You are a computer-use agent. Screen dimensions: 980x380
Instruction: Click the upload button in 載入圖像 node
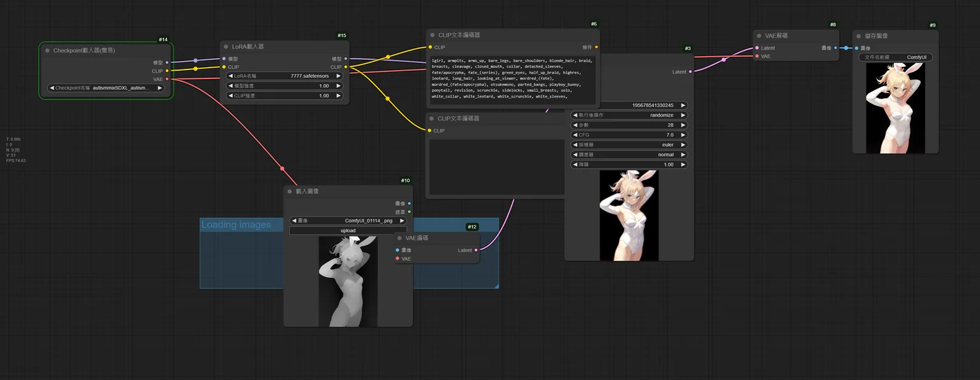348,231
